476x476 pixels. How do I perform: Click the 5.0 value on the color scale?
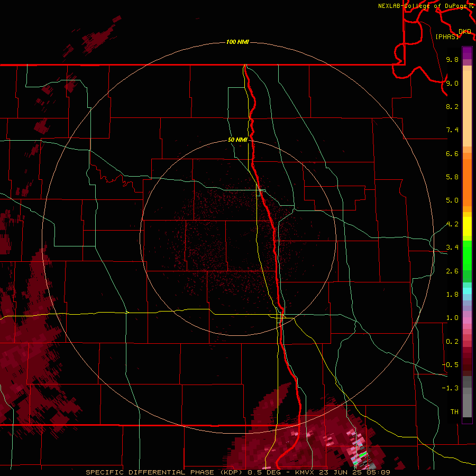pyautogui.click(x=452, y=200)
